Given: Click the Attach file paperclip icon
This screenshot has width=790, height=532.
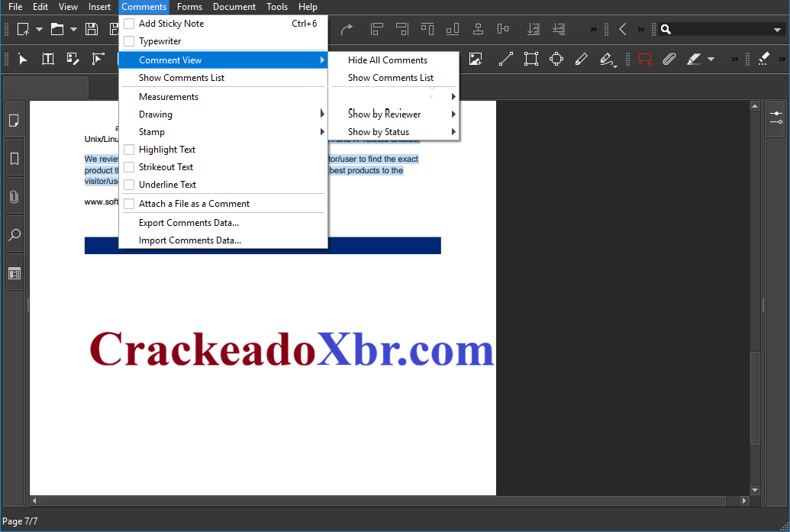Looking at the screenshot, I should 669,59.
